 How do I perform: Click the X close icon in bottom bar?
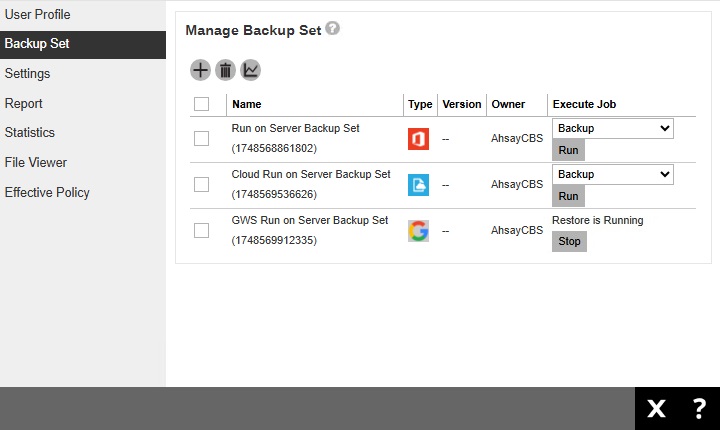(x=656, y=408)
